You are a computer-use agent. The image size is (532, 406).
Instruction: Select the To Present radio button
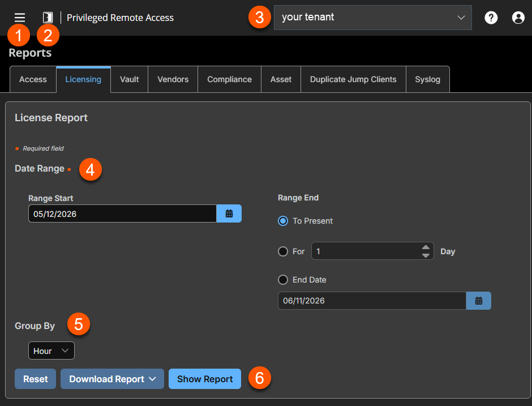pos(283,221)
